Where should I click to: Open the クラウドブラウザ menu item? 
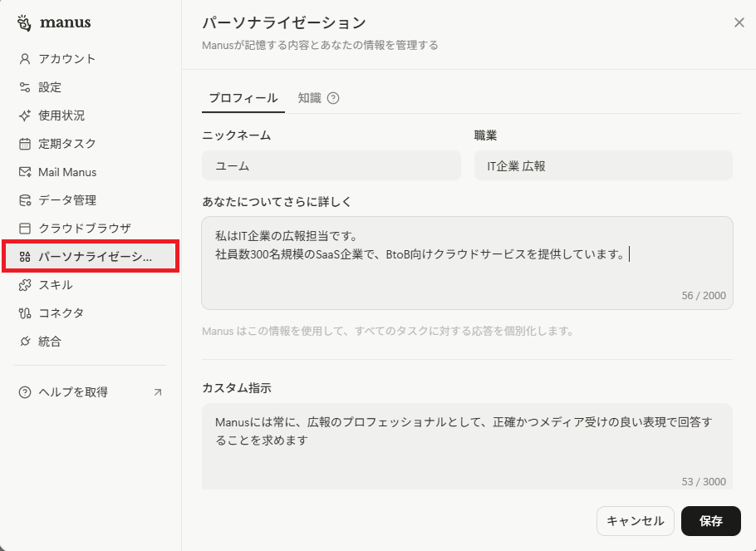point(91,229)
